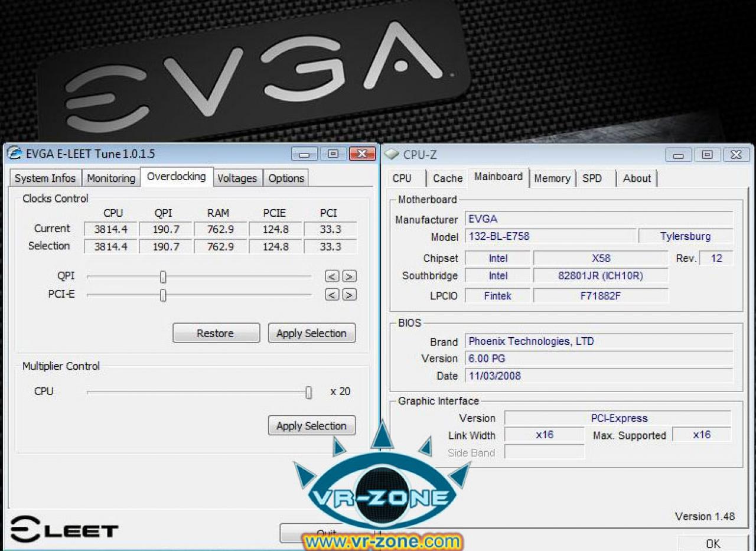
Task: Click the BIOS Brand Phoenix Technologies, LTD
Action: (599, 341)
